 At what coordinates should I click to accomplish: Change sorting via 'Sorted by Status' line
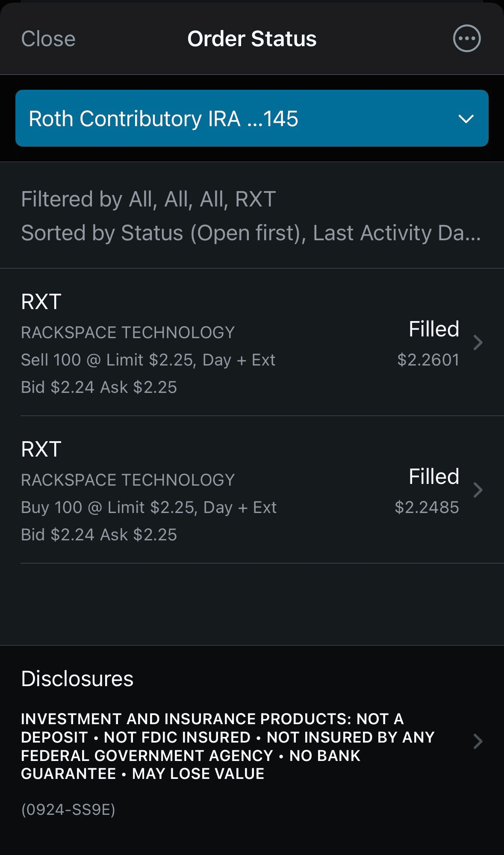(251, 233)
